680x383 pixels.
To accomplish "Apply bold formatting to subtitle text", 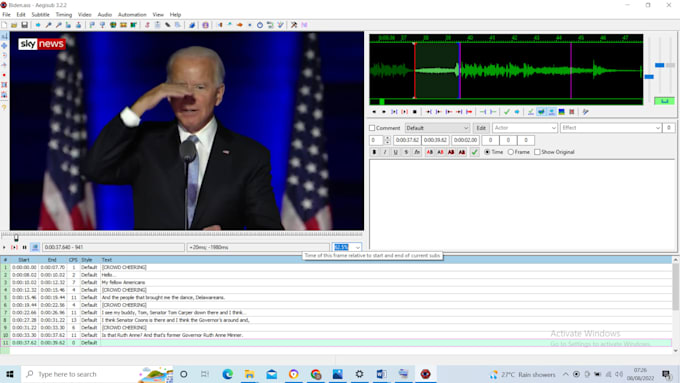I will pyautogui.click(x=374, y=152).
